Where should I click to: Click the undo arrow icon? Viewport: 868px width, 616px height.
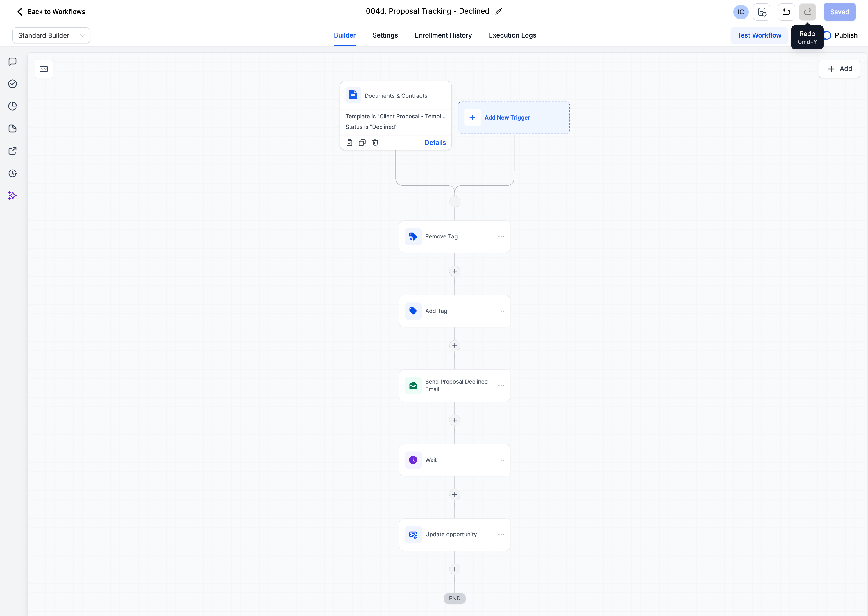(786, 12)
